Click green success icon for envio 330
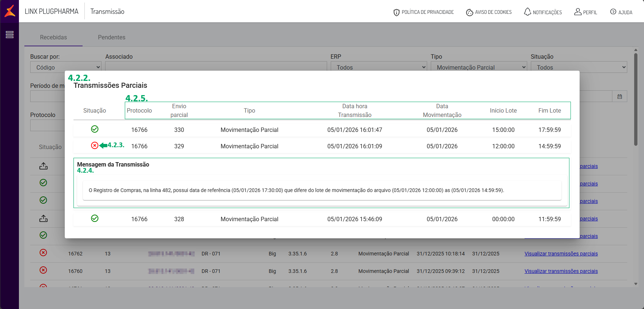Image resolution: width=644 pixels, height=309 pixels. click(x=95, y=129)
